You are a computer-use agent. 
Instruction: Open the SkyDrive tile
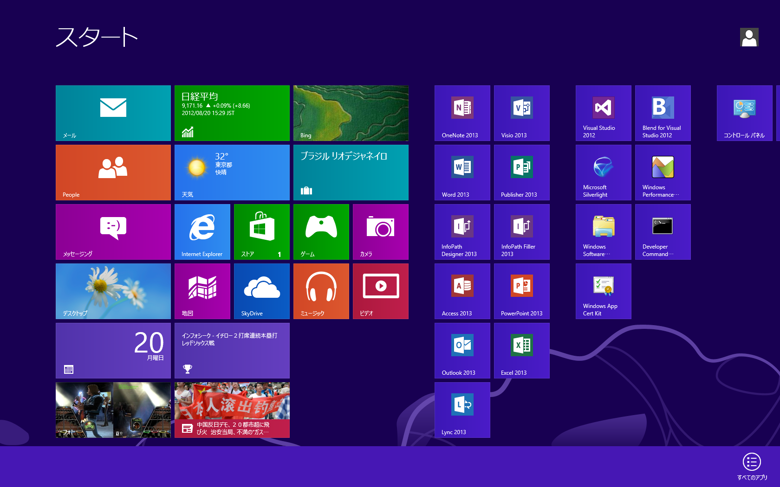262,291
